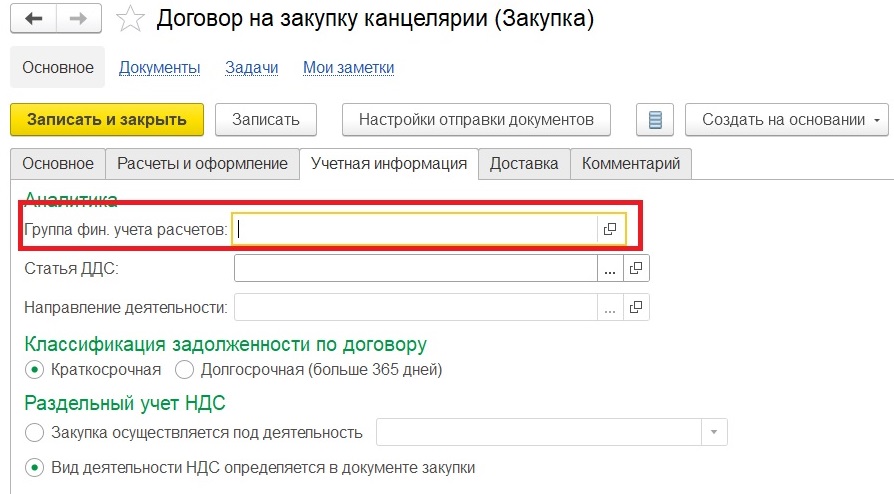Select Основное in the navigation panel
894x494 pixels.
[x=58, y=67]
